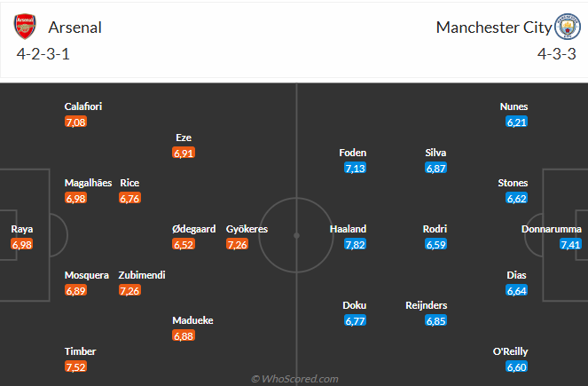Click Zubimendi's 7,26 rating badge

click(129, 290)
